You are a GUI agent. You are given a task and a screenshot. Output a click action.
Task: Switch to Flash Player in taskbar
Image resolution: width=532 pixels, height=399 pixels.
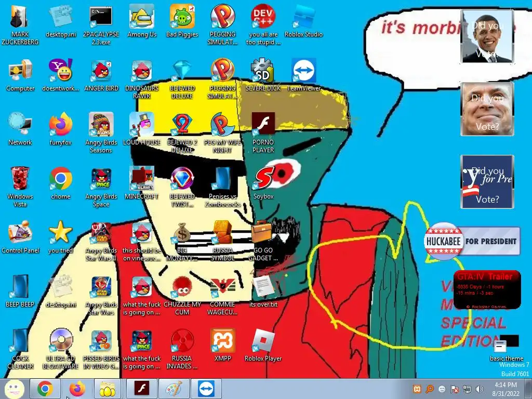[x=142, y=389]
